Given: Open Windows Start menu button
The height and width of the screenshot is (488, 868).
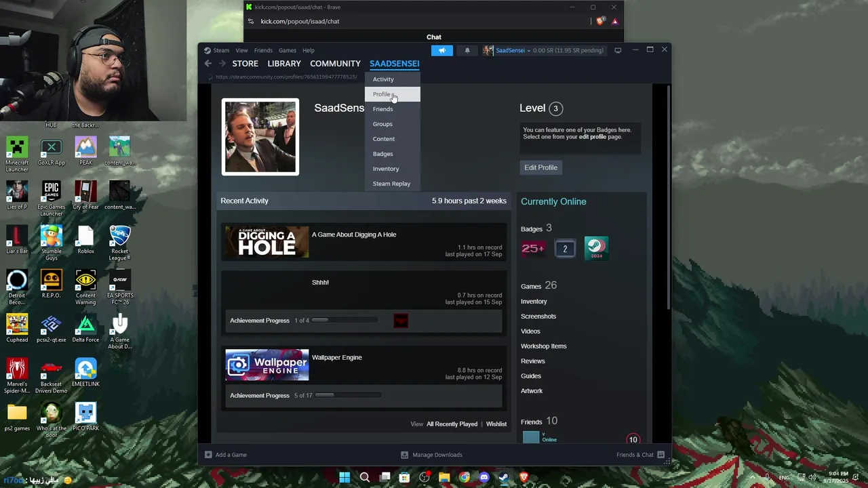Looking at the screenshot, I should [x=344, y=477].
